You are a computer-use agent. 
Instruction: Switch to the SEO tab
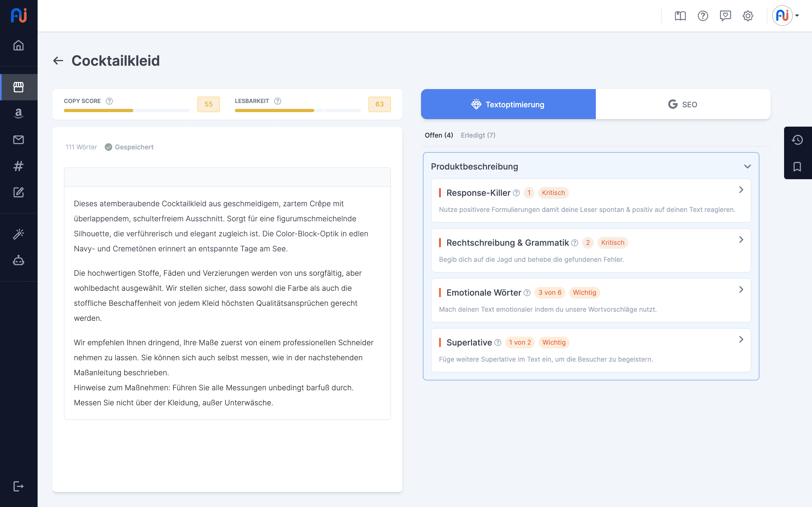pyautogui.click(x=683, y=104)
